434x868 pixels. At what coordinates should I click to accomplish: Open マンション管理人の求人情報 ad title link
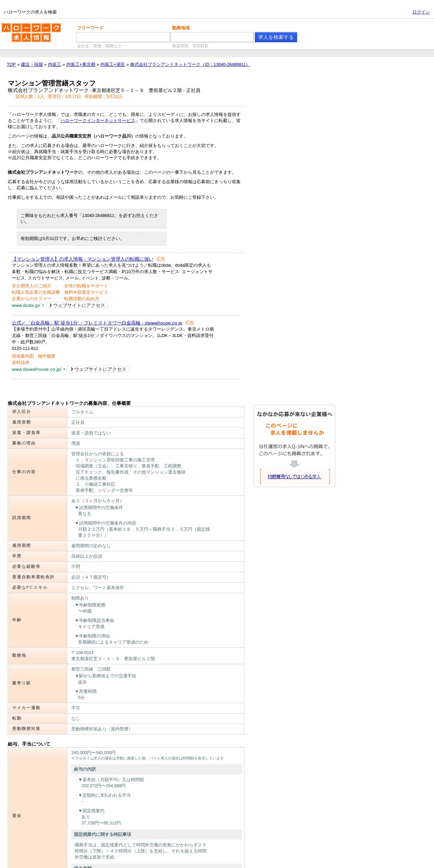[x=82, y=259]
